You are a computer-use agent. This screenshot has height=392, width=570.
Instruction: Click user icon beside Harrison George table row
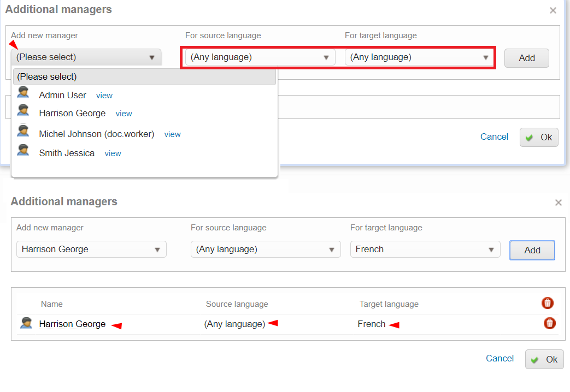click(x=26, y=323)
